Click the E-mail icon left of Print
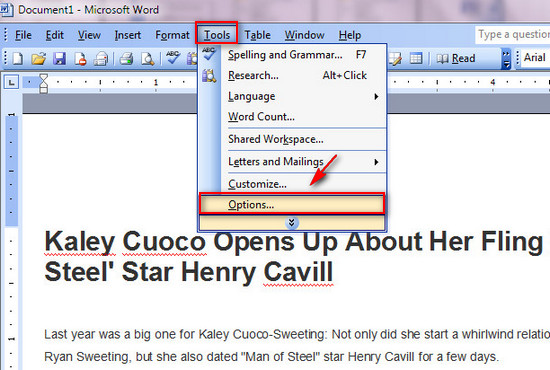The height and width of the screenshot is (370, 550). pos(101,59)
